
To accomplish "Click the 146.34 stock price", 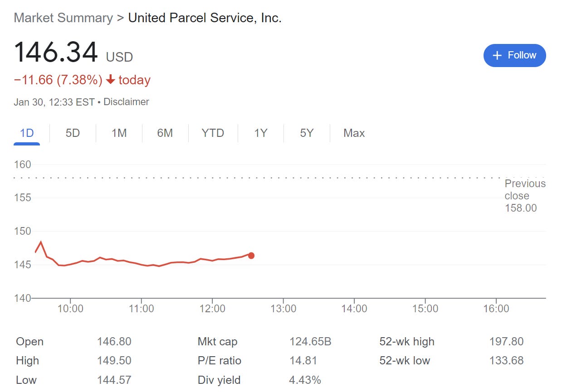I will tap(56, 52).
